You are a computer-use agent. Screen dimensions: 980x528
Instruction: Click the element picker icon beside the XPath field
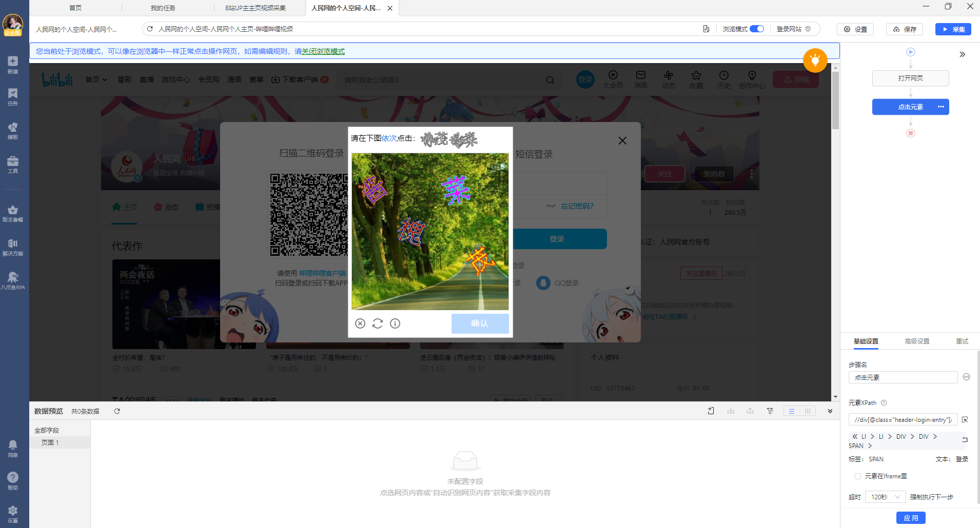pyautogui.click(x=965, y=420)
